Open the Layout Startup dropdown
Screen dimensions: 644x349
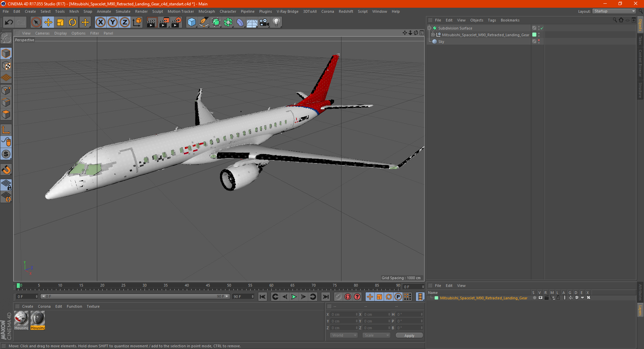(614, 11)
